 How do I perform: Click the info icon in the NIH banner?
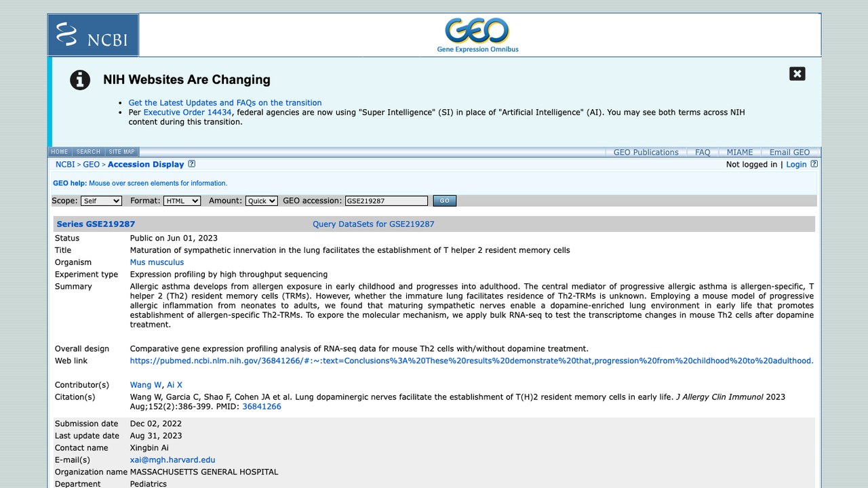(80, 80)
